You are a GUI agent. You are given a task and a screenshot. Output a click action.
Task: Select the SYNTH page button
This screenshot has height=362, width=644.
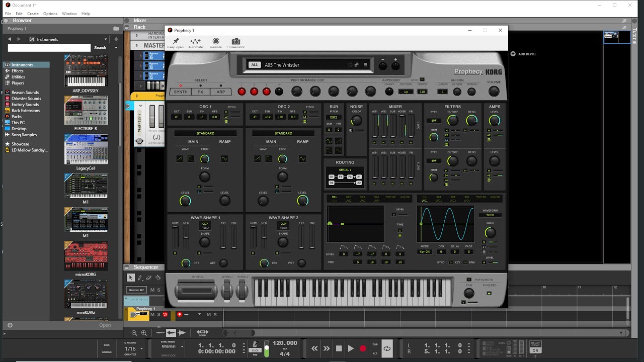(181, 92)
